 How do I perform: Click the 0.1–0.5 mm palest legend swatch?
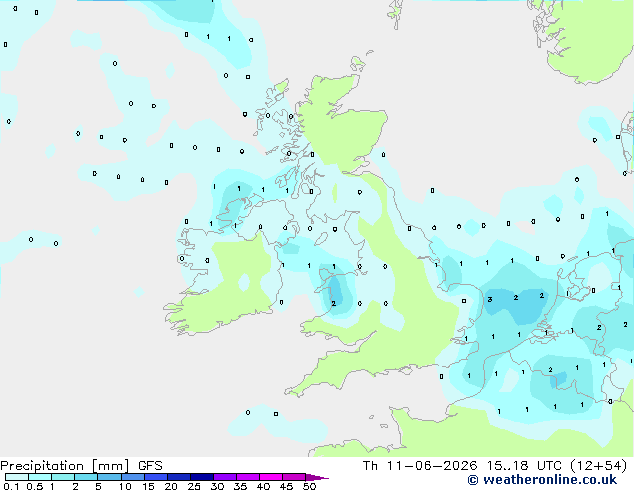17,477
